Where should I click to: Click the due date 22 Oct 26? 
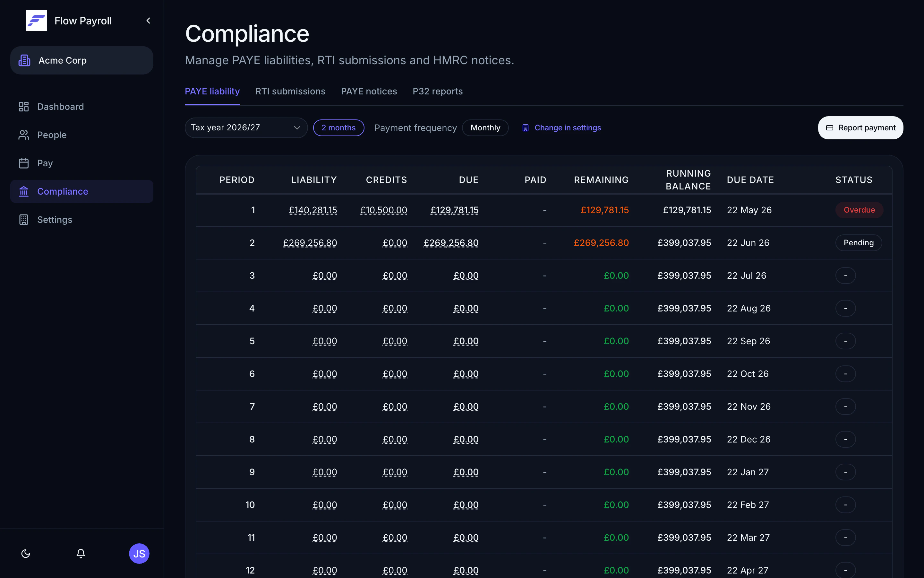(x=748, y=374)
